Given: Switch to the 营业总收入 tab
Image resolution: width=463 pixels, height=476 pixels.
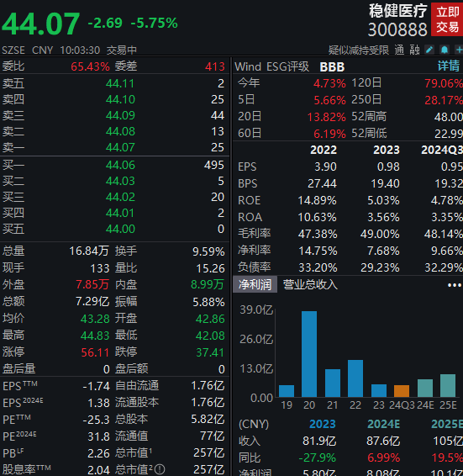Looking at the screenshot, I should coord(310,285).
